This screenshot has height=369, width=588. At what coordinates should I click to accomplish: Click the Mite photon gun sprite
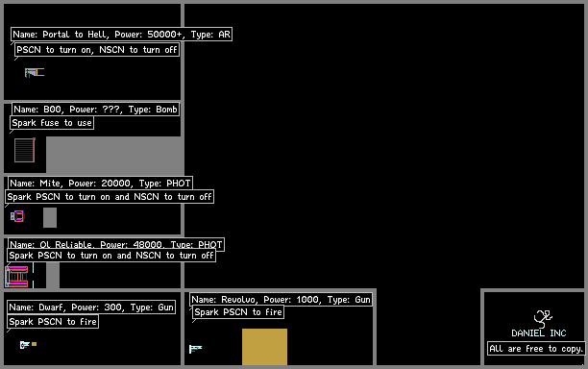pyautogui.click(x=17, y=216)
